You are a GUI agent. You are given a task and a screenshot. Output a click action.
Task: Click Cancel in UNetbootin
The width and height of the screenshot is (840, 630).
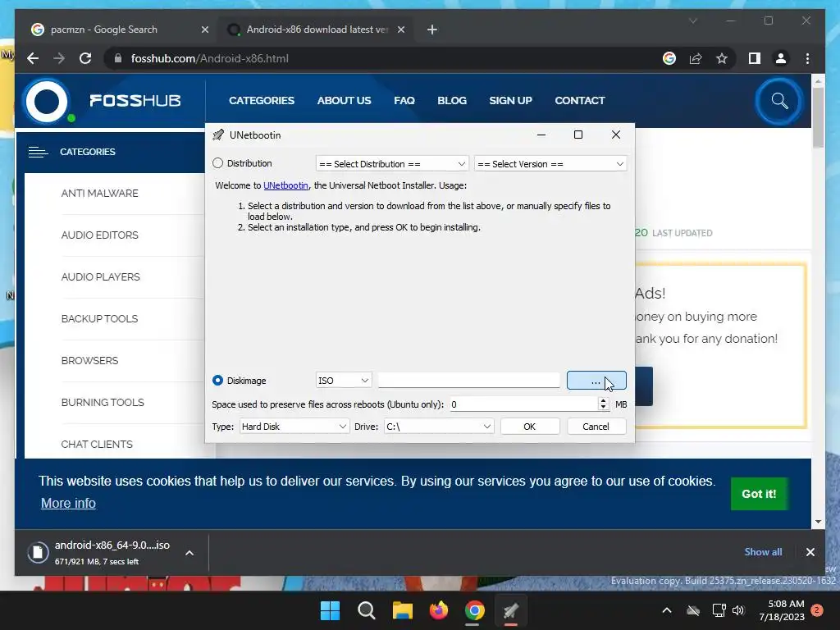click(x=596, y=427)
